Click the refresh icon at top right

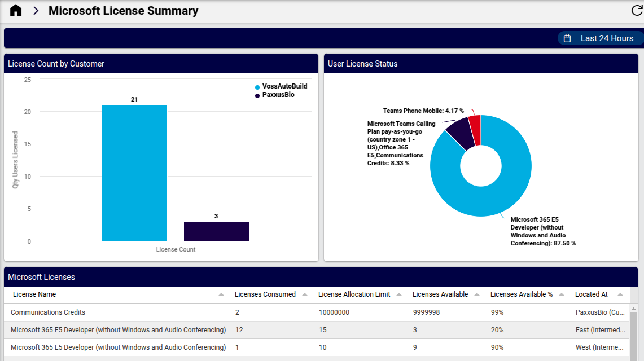point(637,11)
